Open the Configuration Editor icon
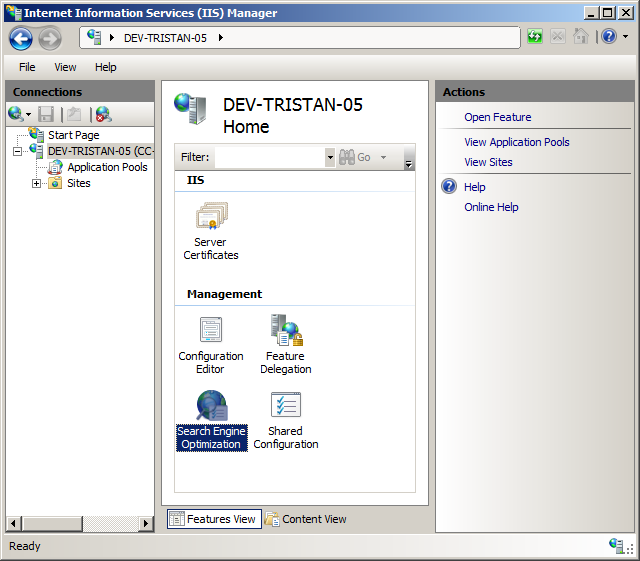Screen dimensions: 640x561 coord(211,343)
